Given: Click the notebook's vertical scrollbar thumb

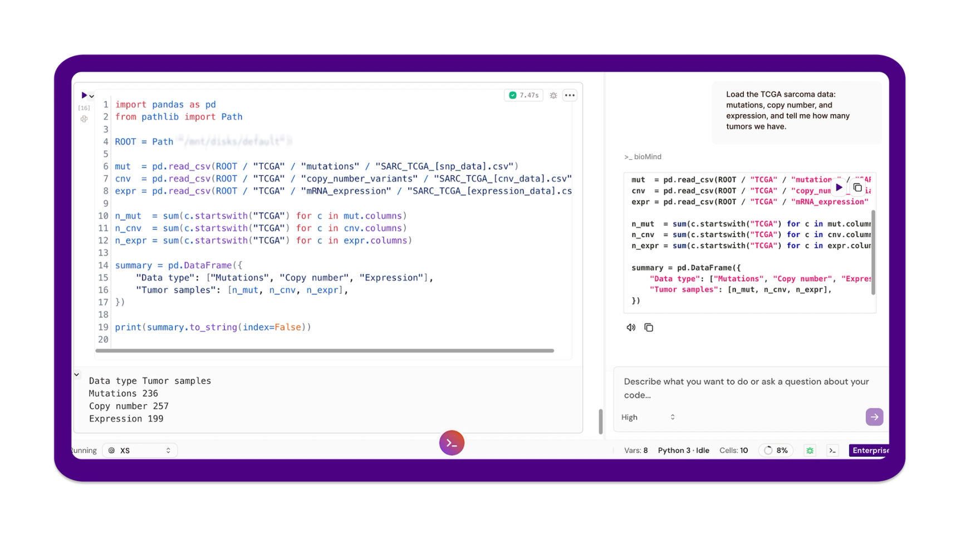Looking at the screenshot, I should coord(601,421).
